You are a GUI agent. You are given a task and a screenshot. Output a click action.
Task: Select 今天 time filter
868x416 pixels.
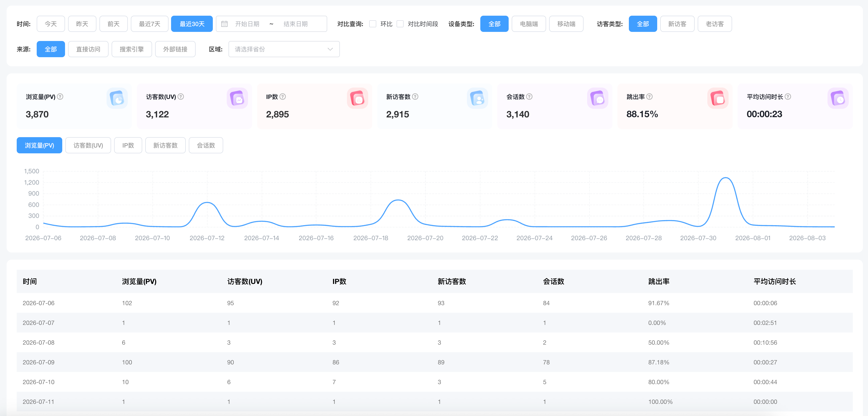(51, 24)
